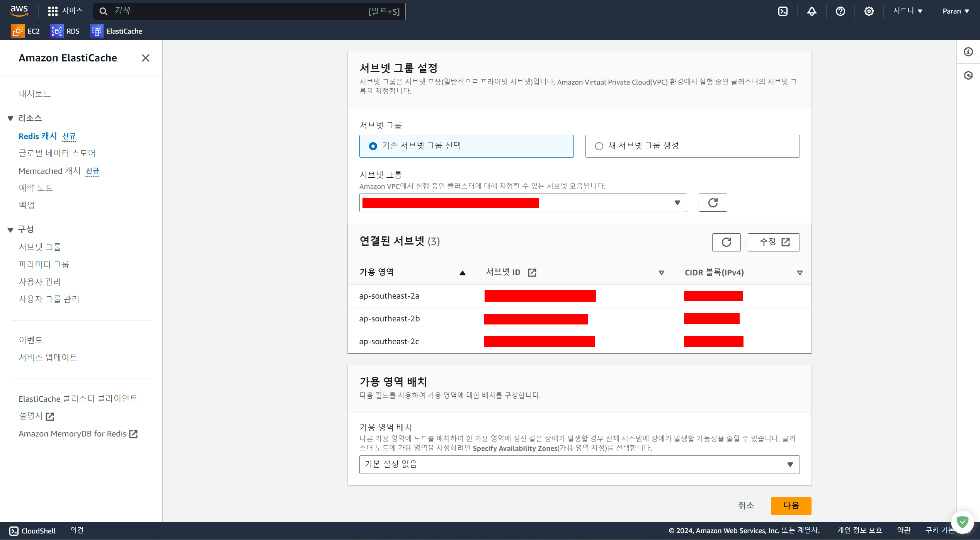This screenshot has height=540, width=980.
Task: Open the Paran account menu dropdown
Action: tap(956, 11)
